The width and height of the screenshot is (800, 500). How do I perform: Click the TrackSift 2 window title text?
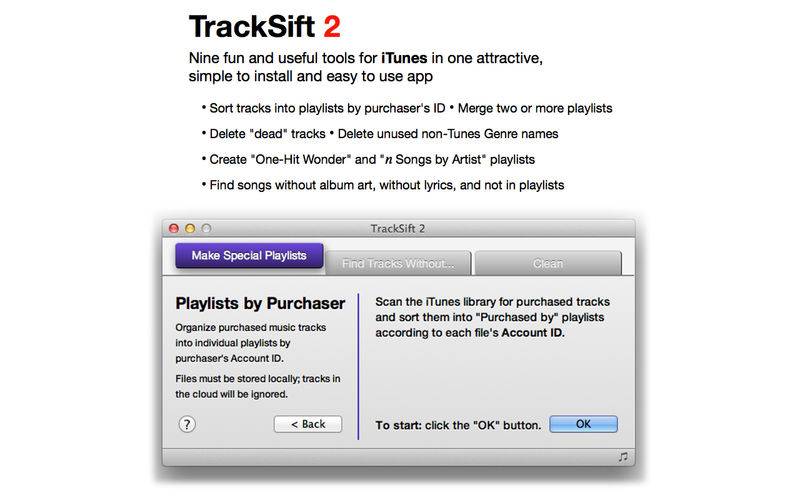pos(398,229)
